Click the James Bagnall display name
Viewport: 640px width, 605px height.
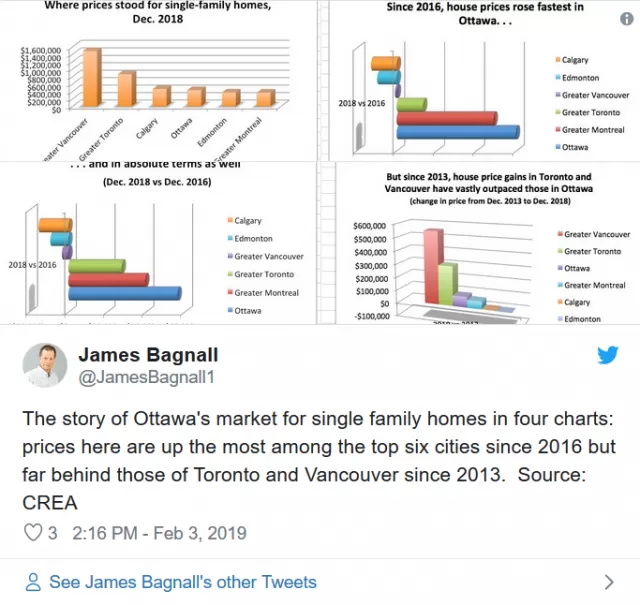click(148, 354)
